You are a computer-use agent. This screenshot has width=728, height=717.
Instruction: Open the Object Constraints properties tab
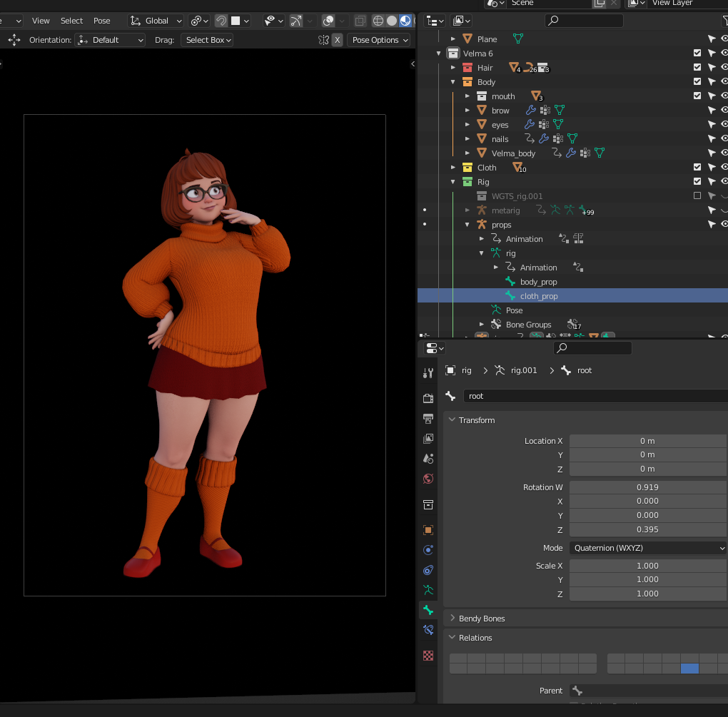coord(428,570)
